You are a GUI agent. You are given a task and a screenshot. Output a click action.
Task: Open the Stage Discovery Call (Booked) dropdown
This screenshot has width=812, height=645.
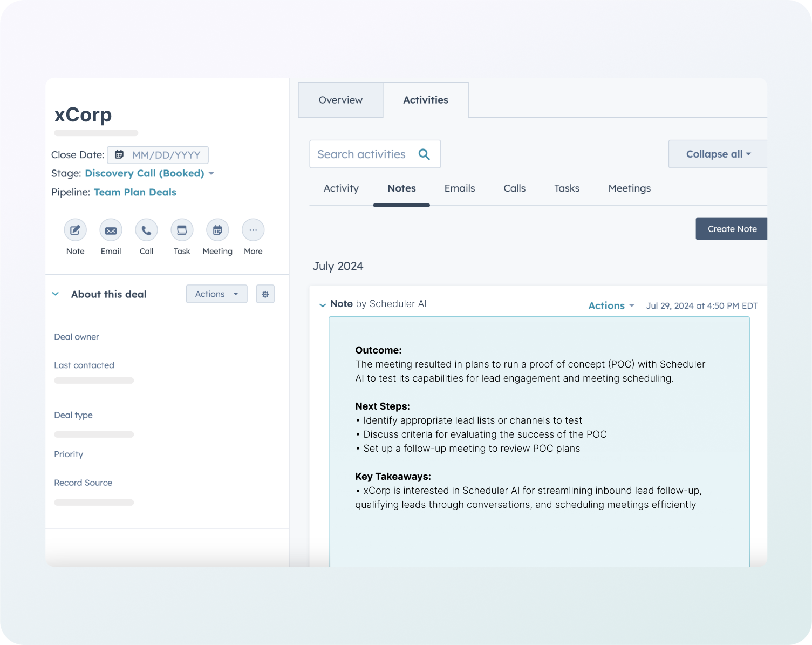149,173
